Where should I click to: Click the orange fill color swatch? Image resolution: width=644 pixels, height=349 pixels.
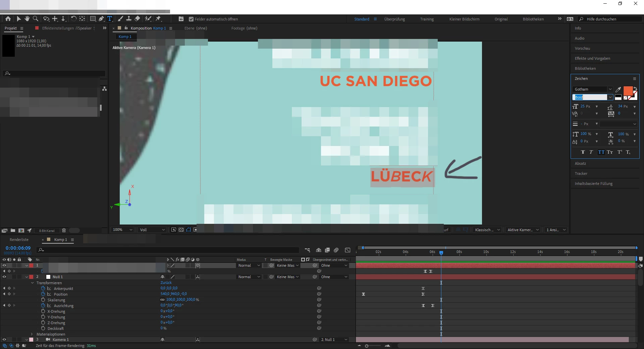tap(628, 91)
